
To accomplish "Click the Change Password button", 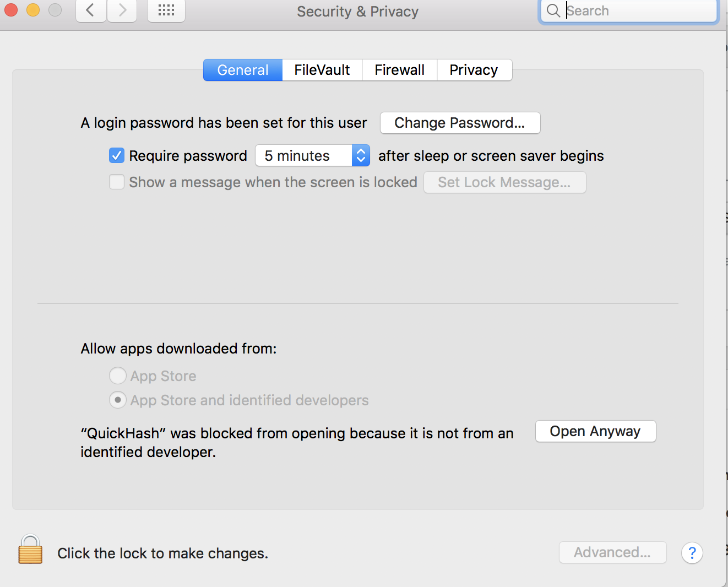I will pos(460,123).
